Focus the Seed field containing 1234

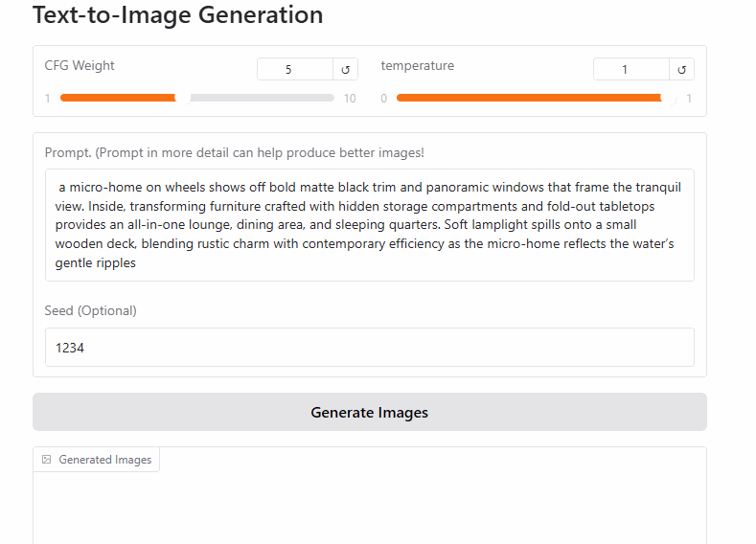pyautogui.click(x=370, y=348)
